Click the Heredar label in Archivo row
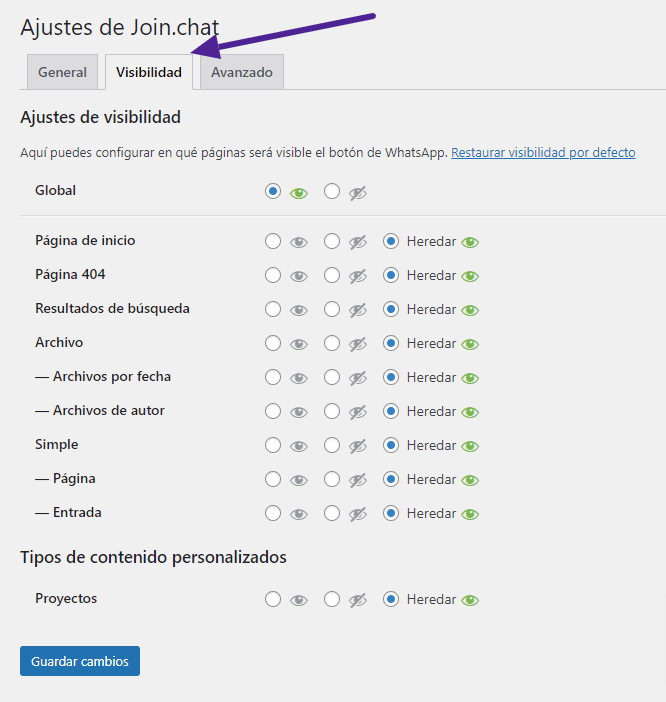Screen dimensions: 666x702 (x=431, y=344)
